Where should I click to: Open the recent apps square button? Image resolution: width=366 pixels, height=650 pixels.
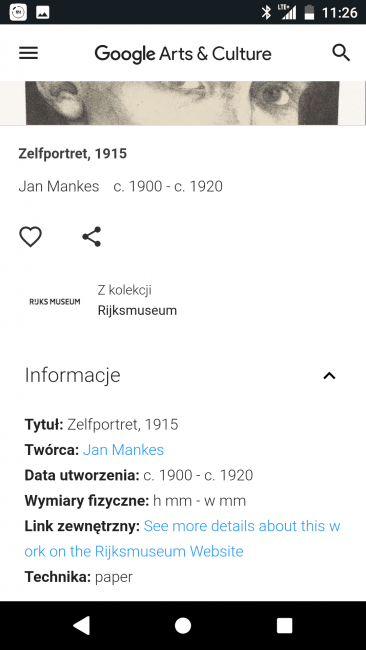[284, 626]
